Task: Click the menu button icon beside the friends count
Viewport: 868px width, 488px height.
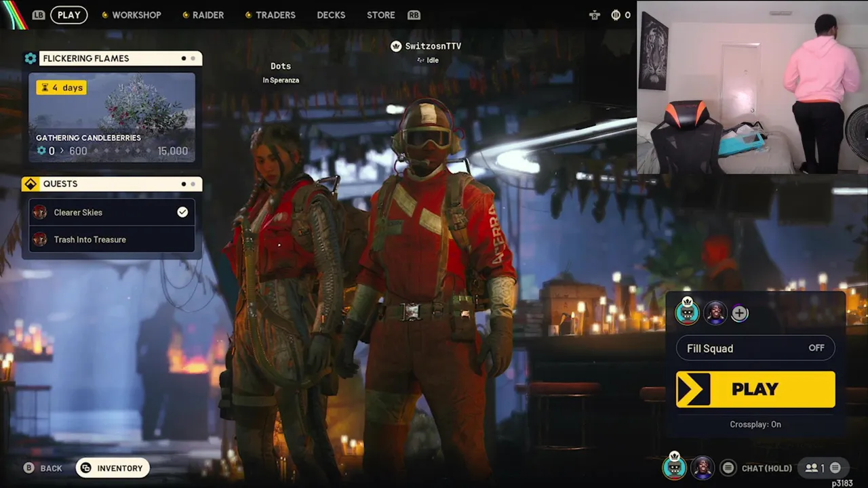Action: coord(835,468)
